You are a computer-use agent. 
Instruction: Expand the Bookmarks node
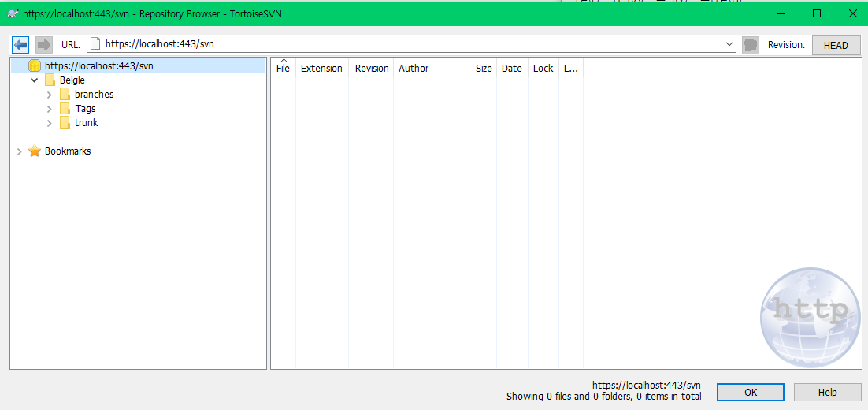[20, 151]
